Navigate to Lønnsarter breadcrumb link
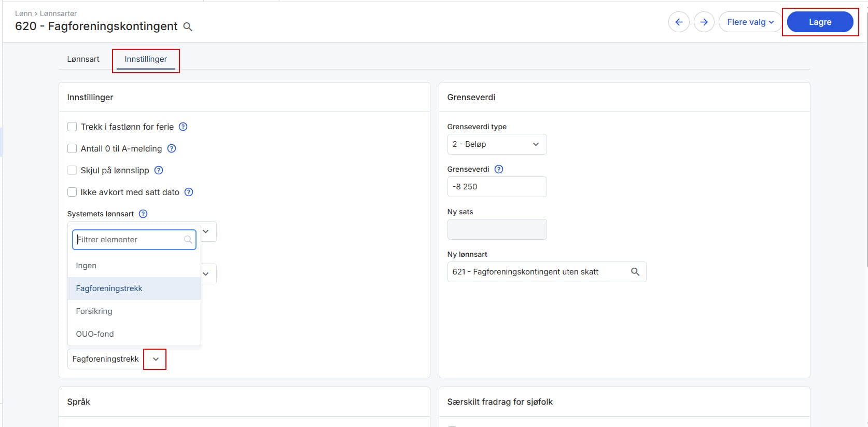Viewport: 868px width, 427px height. (58, 13)
